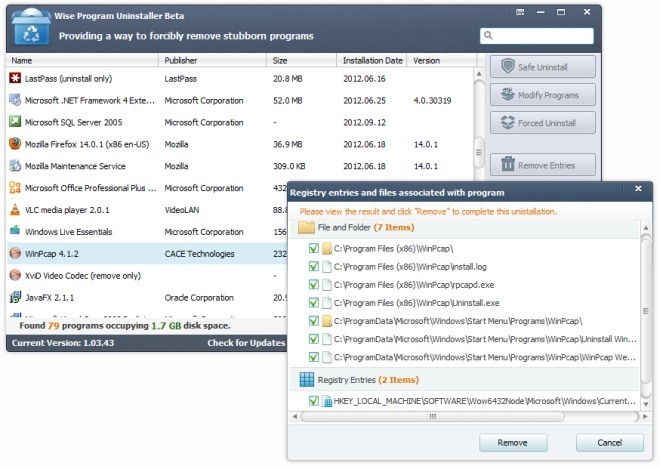Click the Oracle Corporation publisher cell

(199, 297)
